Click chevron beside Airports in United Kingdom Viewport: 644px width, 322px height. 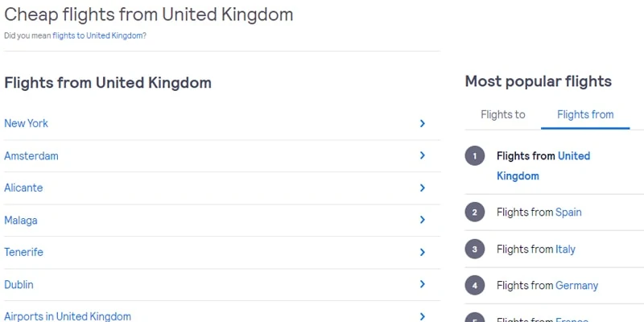point(422,316)
